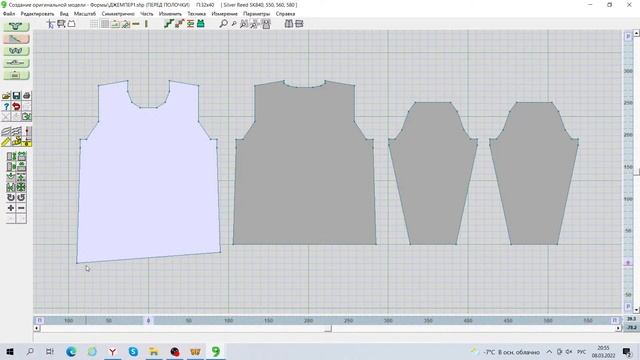Open the Параметры menu

[x=256, y=14]
